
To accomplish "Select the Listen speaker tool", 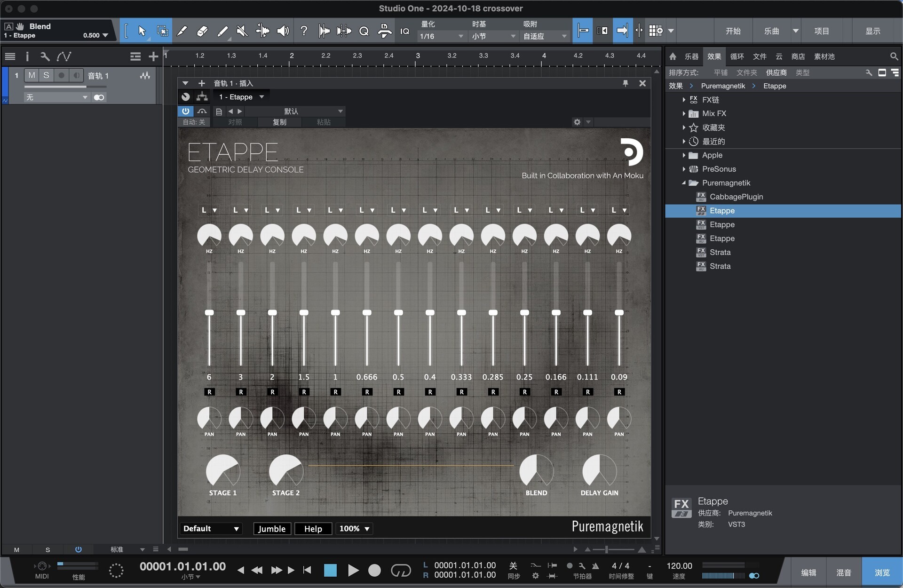I will (283, 31).
